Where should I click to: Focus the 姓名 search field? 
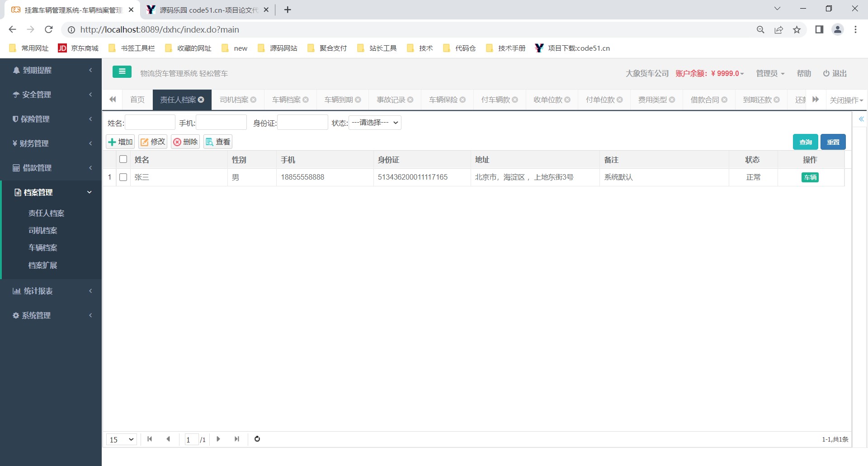(150, 123)
